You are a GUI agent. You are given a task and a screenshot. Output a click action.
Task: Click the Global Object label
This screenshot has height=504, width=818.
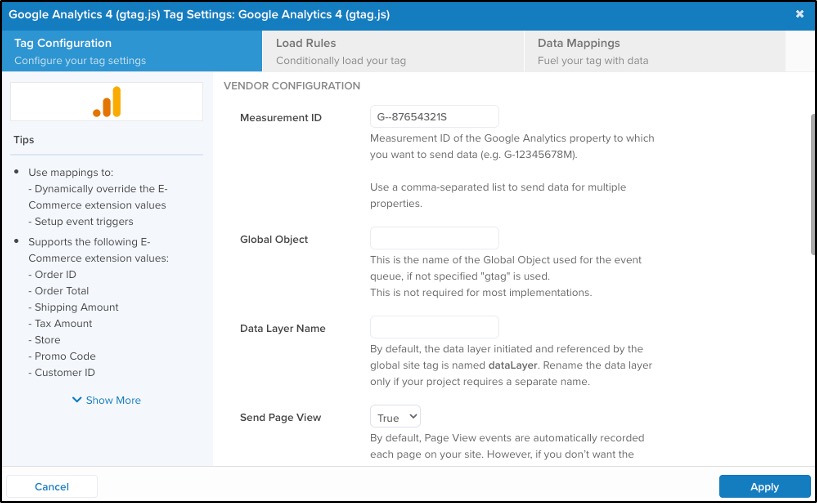coord(274,239)
